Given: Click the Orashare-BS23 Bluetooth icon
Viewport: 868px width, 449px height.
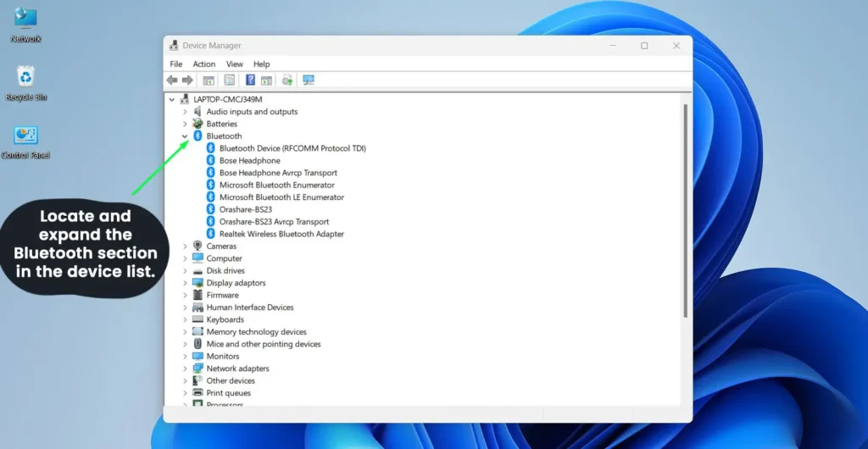Looking at the screenshot, I should pos(210,209).
